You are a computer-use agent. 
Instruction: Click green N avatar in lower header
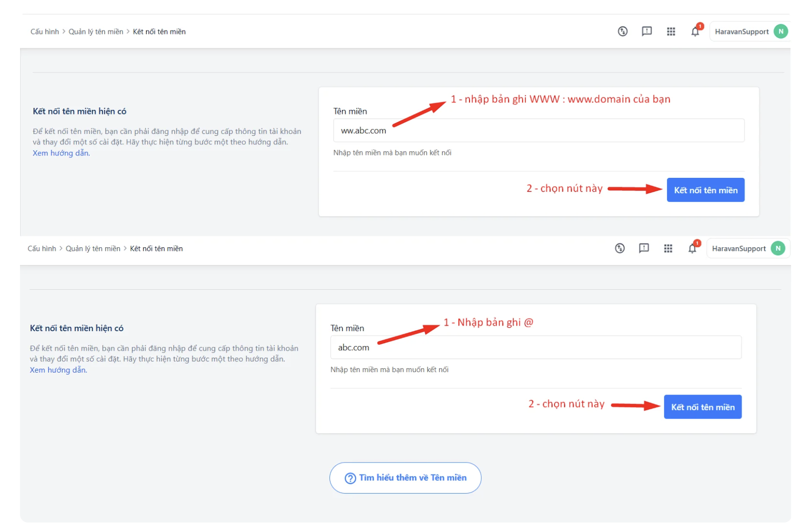coord(777,248)
